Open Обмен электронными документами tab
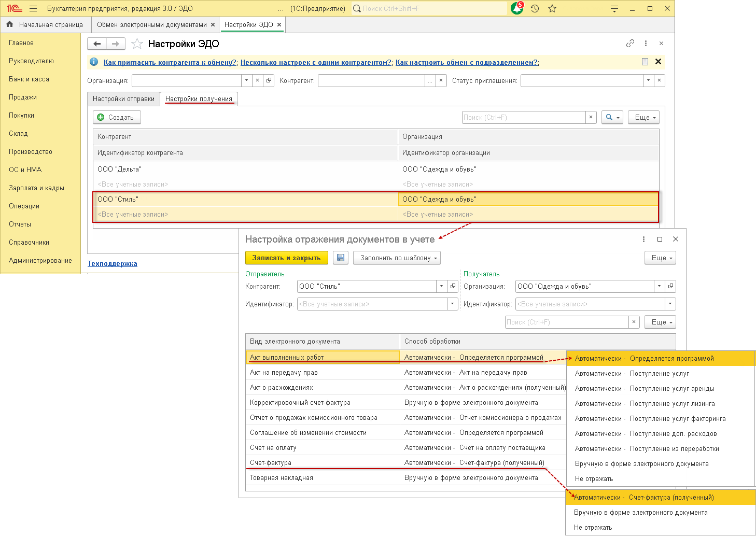Viewport: 756px width, 537px height. (151, 24)
